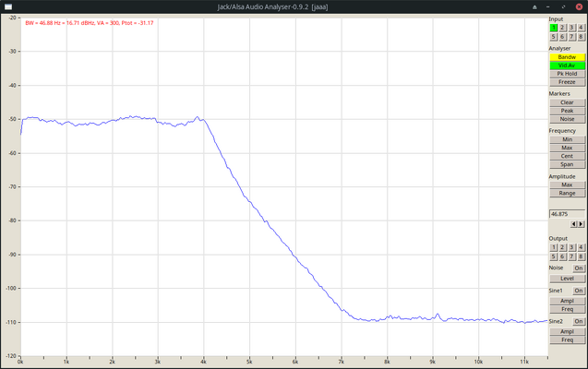This screenshot has width=588, height=369.
Task: Open the window menu icon in title bar
Action: 8,6
